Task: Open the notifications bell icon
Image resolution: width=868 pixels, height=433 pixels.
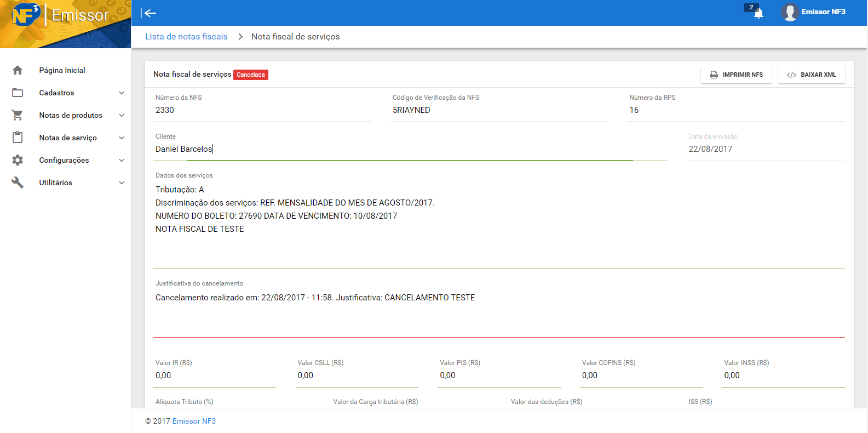Action: [x=758, y=14]
